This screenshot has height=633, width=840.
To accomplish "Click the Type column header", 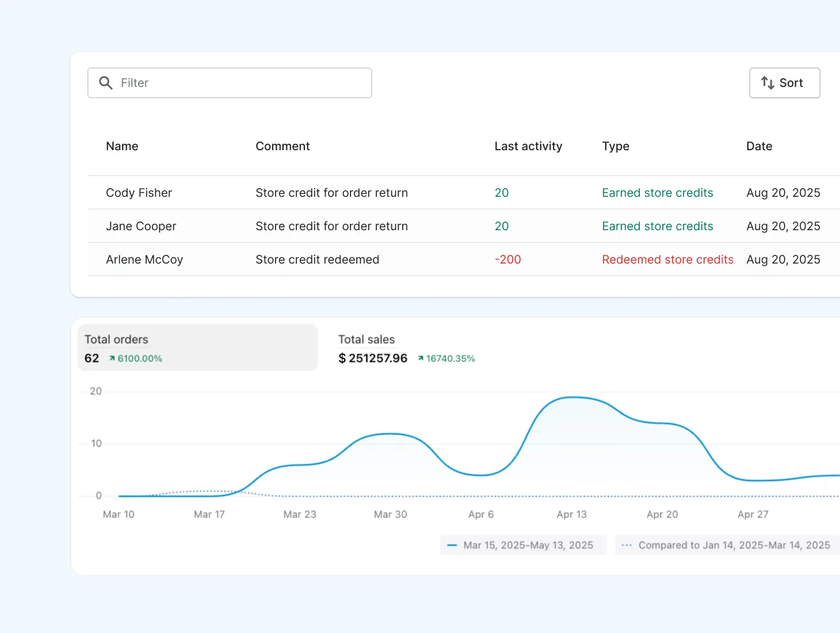I will point(616,146).
